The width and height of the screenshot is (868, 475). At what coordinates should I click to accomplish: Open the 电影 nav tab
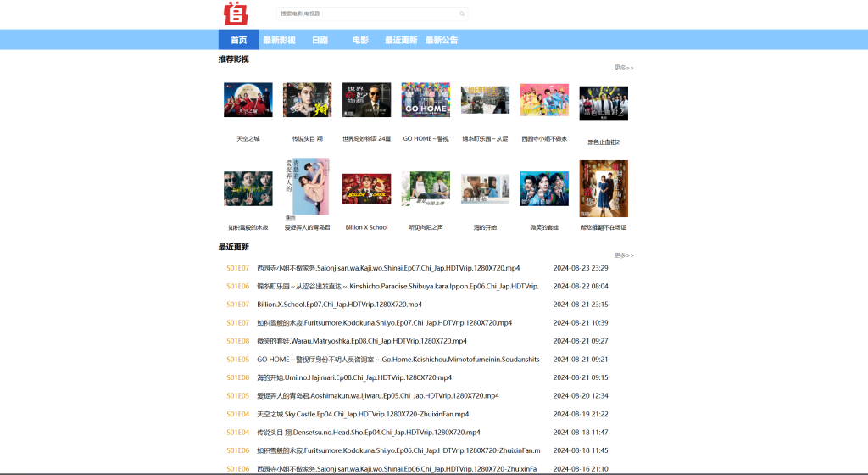360,40
